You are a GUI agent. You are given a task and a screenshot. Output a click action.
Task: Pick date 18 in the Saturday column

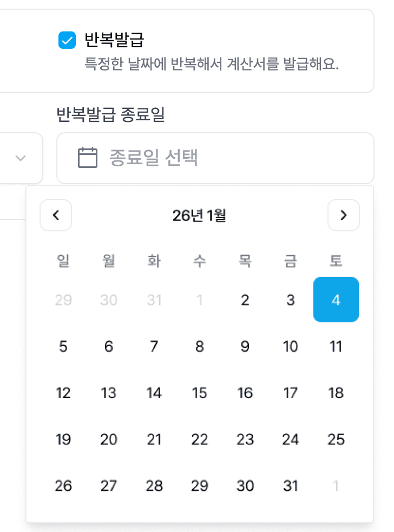click(336, 393)
